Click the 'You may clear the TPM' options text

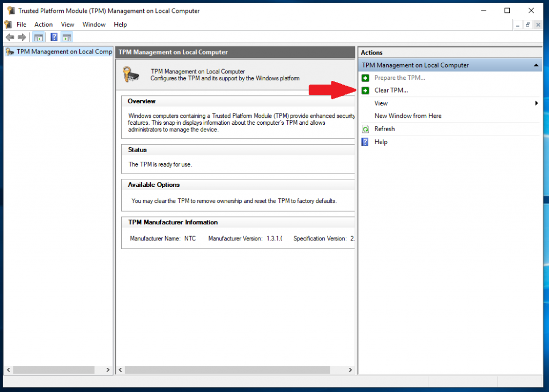point(234,201)
